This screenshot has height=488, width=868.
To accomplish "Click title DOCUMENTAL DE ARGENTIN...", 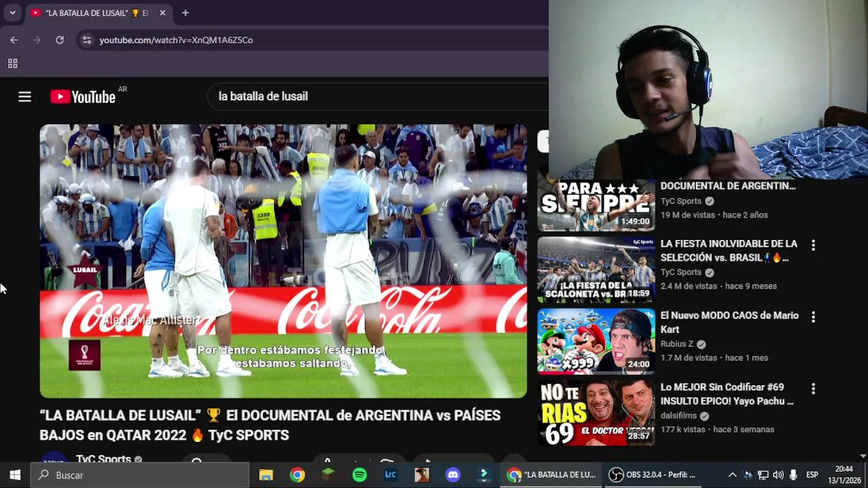I will click(728, 186).
